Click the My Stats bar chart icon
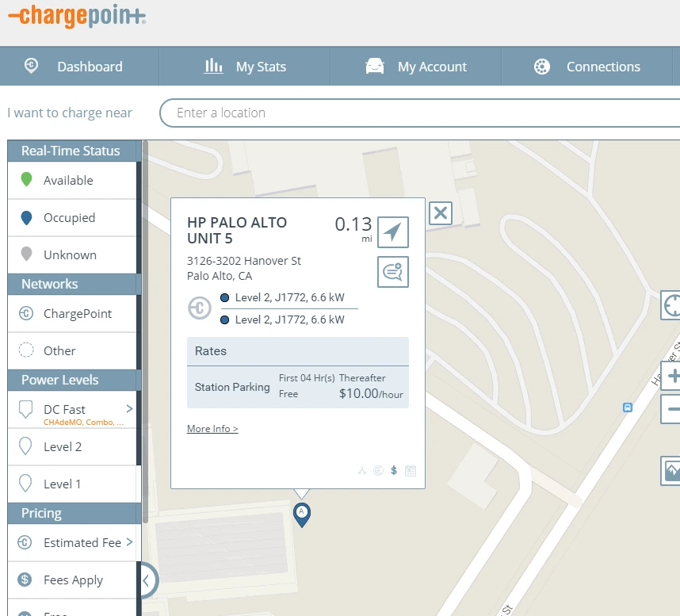This screenshot has width=680, height=616. 213,66
